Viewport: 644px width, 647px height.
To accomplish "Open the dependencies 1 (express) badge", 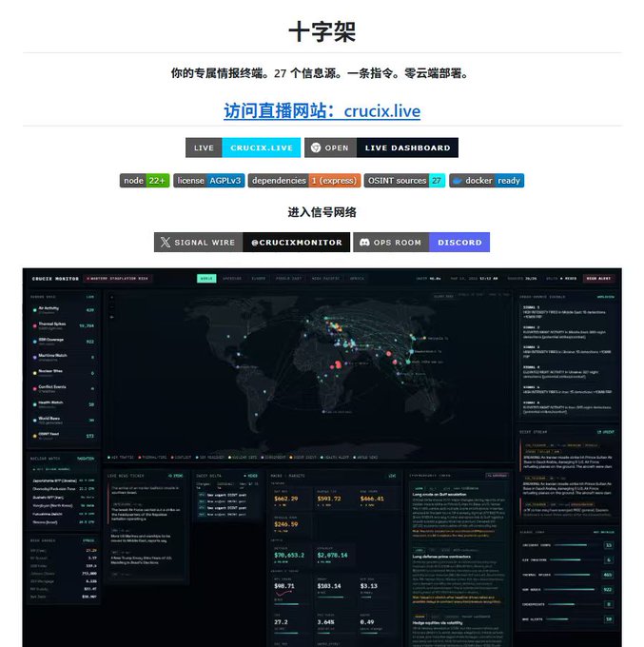I will (x=304, y=181).
